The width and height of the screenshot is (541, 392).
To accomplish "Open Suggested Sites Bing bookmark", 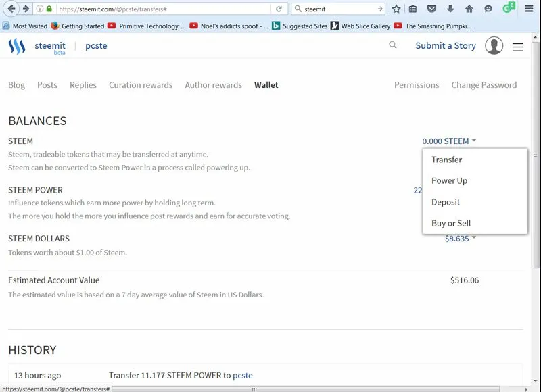I will (x=300, y=26).
